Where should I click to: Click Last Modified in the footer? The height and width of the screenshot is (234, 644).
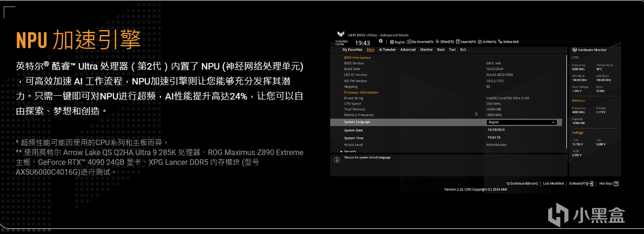(553, 184)
